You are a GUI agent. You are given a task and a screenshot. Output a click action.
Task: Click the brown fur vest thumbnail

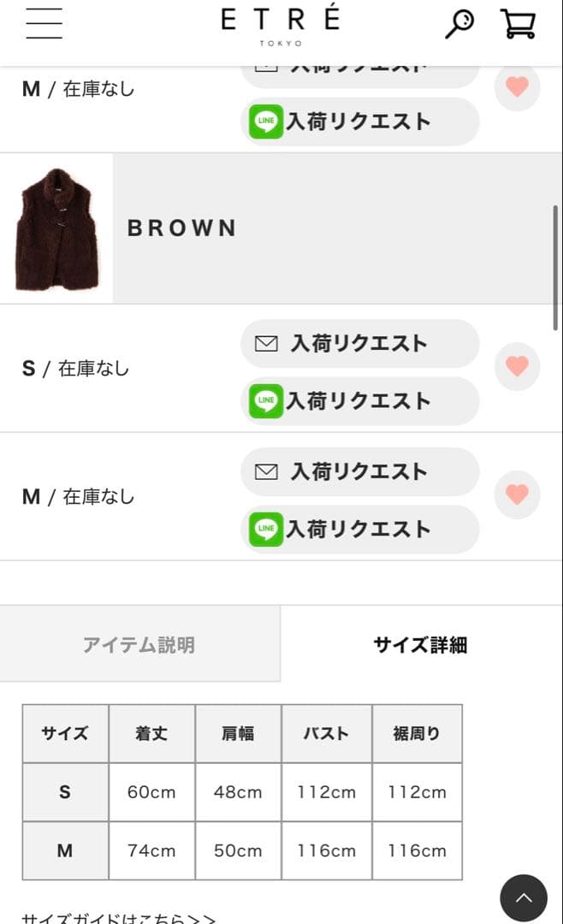click(56, 228)
